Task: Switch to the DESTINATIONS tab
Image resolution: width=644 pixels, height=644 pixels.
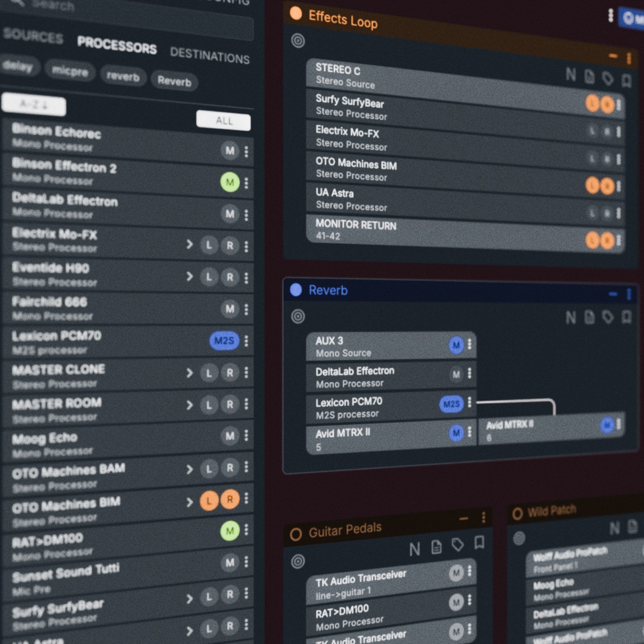Action: point(210,55)
